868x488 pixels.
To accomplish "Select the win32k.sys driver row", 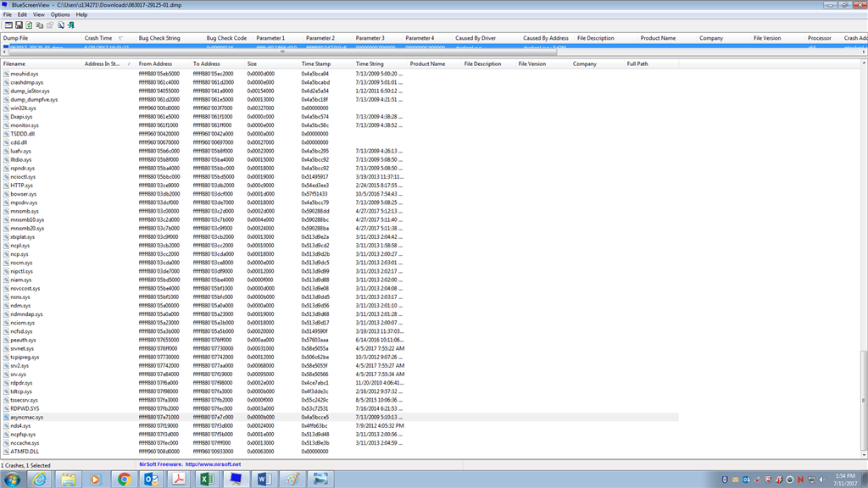I will (x=339, y=108).
